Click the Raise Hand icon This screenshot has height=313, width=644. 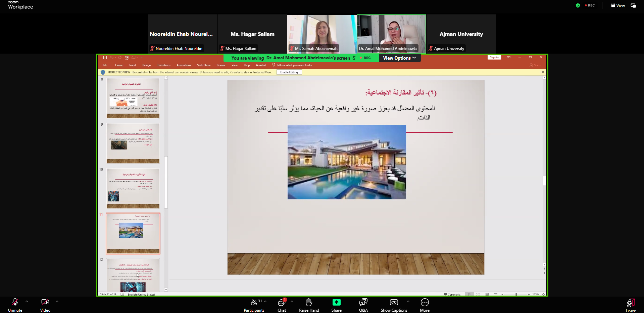[x=309, y=305]
